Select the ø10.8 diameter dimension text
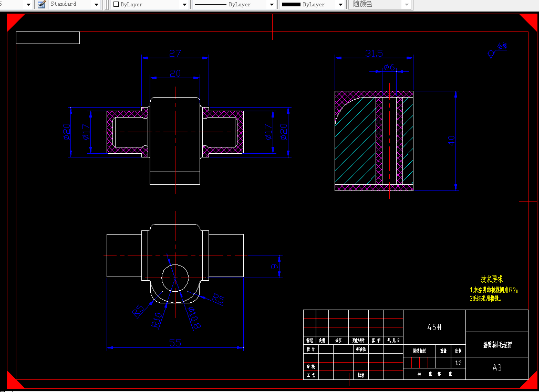Image resolution: width=539 pixels, height=392 pixels. tap(194, 318)
